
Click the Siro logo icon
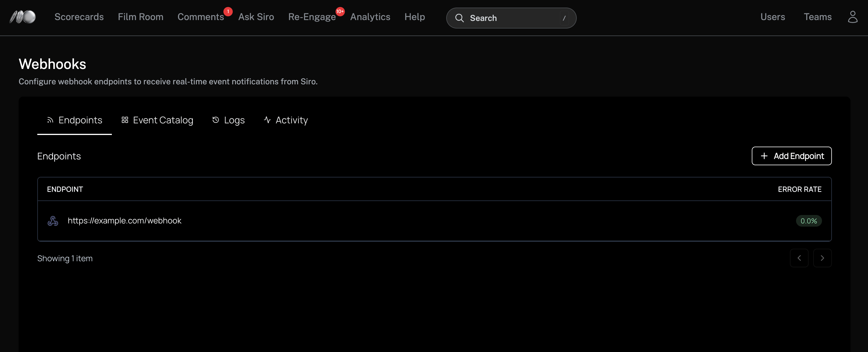(23, 17)
